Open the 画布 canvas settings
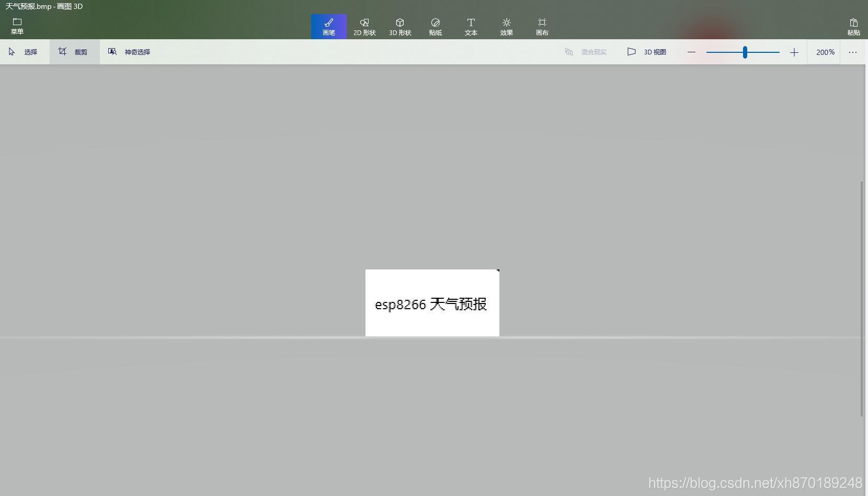Image resolution: width=868 pixels, height=496 pixels. point(542,26)
